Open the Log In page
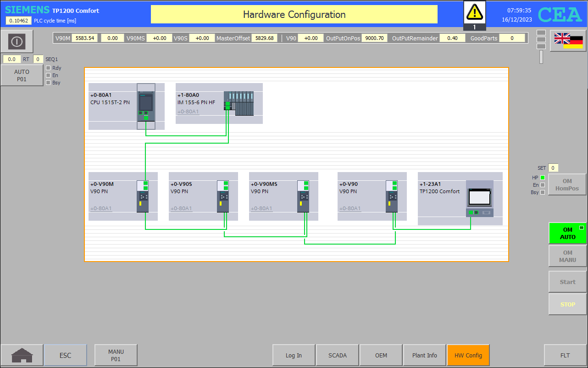Screen dimensions: 588x368 click(294, 355)
